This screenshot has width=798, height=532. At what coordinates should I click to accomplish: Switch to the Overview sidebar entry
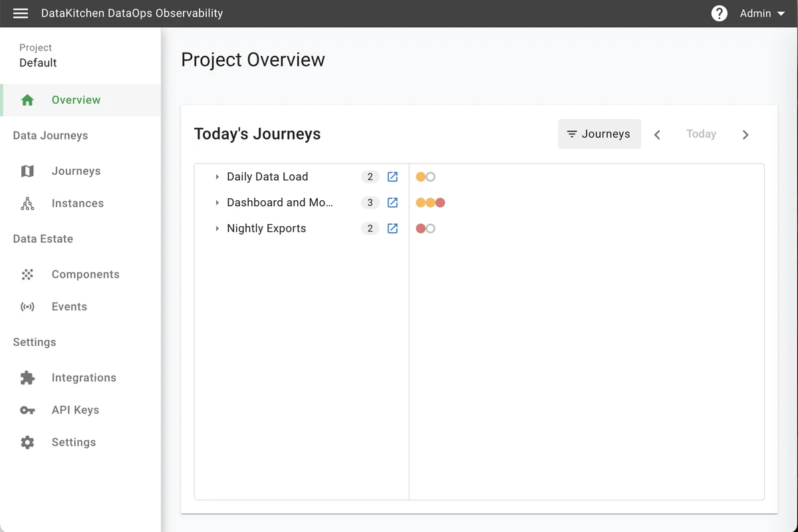pos(75,99)
